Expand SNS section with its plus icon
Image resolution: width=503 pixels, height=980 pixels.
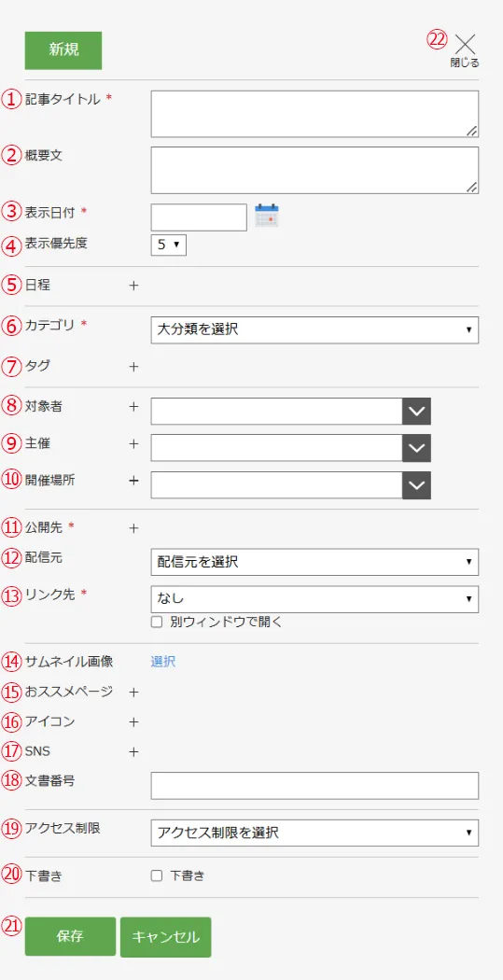pyautogui.click(x=133, y=751)
